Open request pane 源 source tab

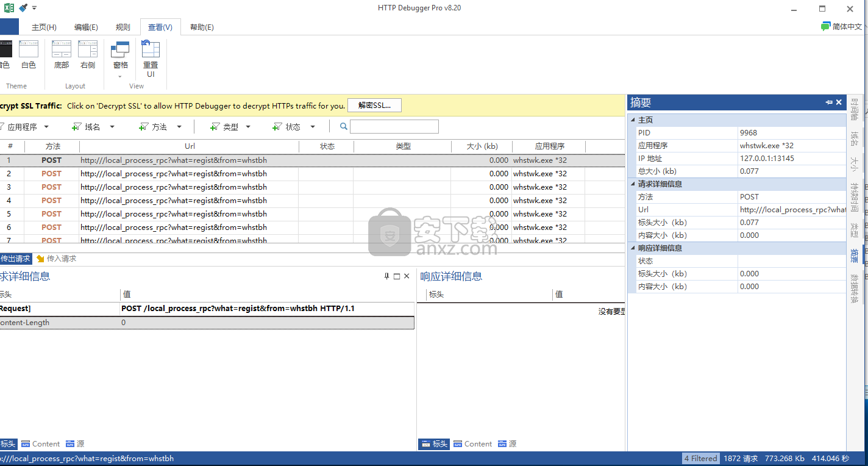pyautogui.click(x=75, y=444)
